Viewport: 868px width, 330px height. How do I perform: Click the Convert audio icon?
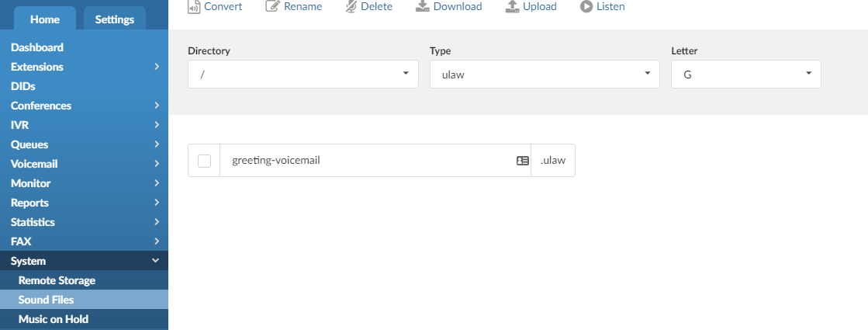click(194, 7)
